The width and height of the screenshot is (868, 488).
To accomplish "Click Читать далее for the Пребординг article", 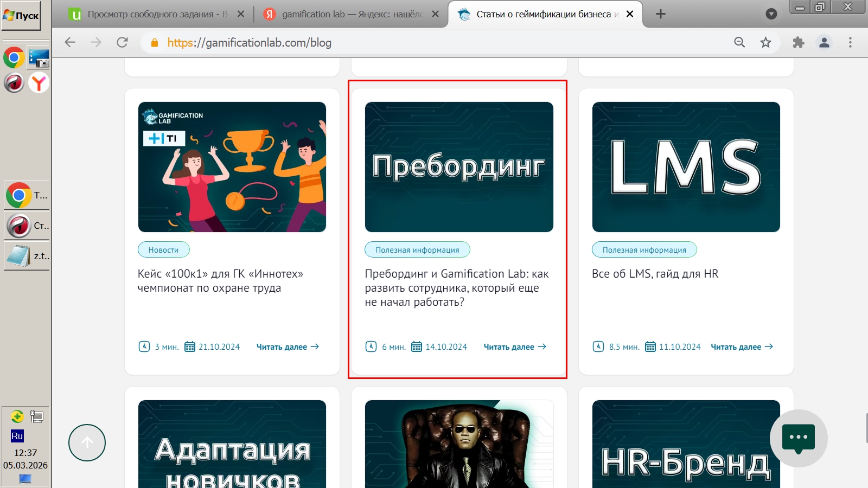I will click(515, 347).
